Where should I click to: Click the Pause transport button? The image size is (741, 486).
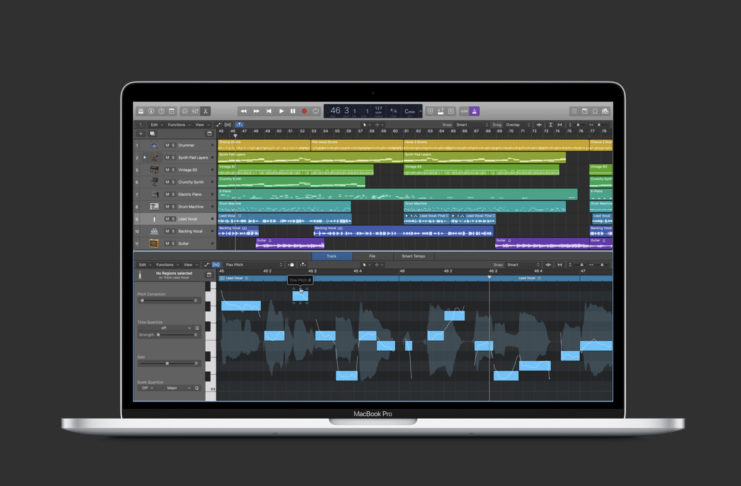(293, 111)
